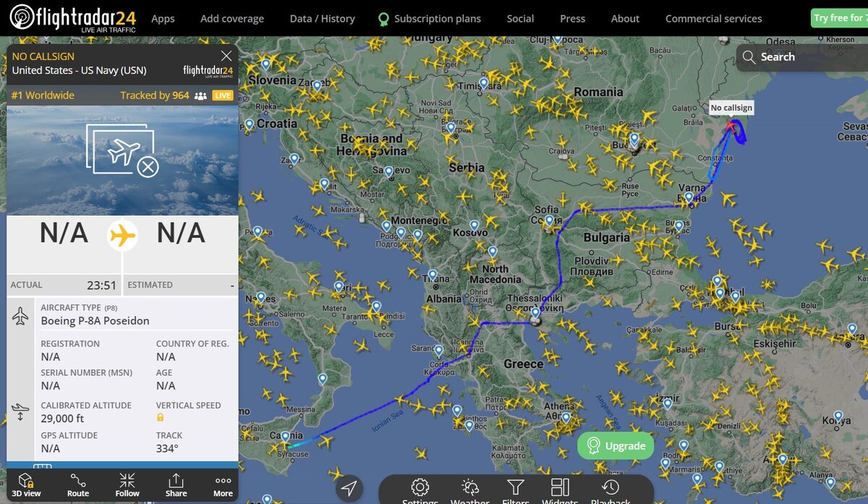The width and height of the screenshot is (868, 504).
Task: Open the Weather layer options
Action: click(469, 491)
